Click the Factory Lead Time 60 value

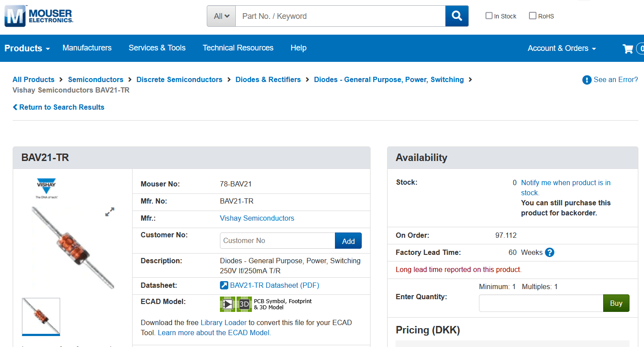tap(512, 252)
